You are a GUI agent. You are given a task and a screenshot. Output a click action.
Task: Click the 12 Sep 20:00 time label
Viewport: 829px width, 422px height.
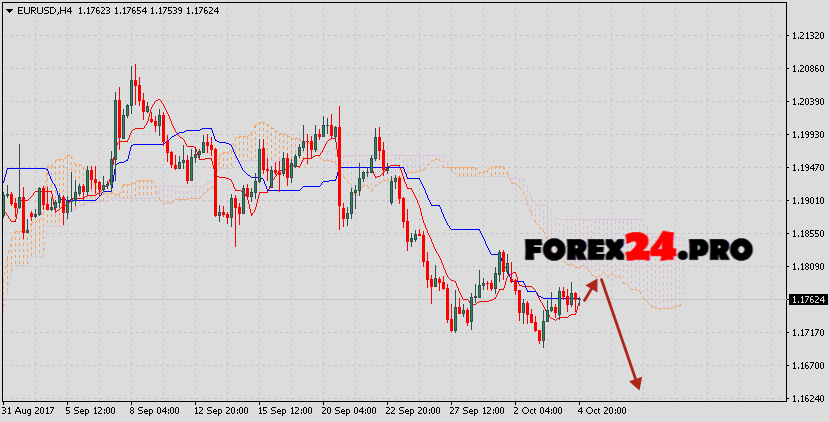point(218,410)
